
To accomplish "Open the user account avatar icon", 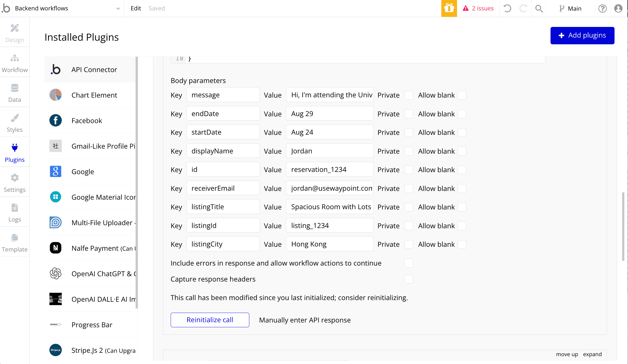I will (x=618, y=8).
